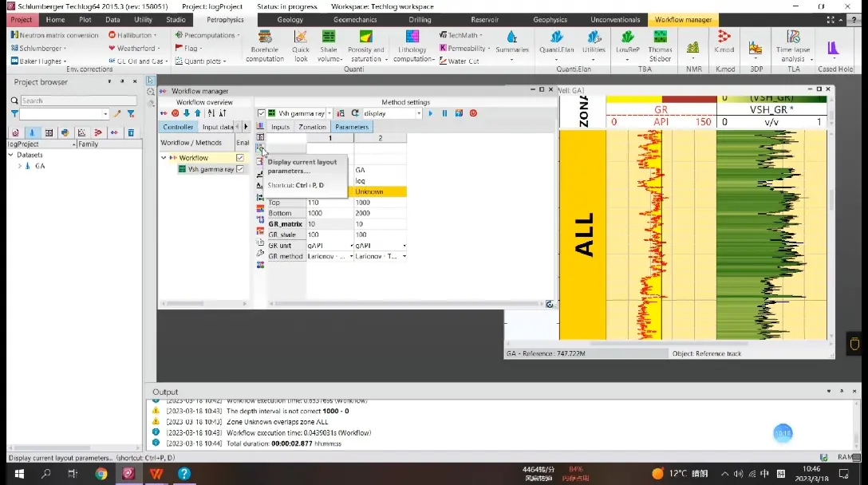The height and width of the screenshot is (485, 868).
Task: Expand the GA well node
Action: point(20,166)
